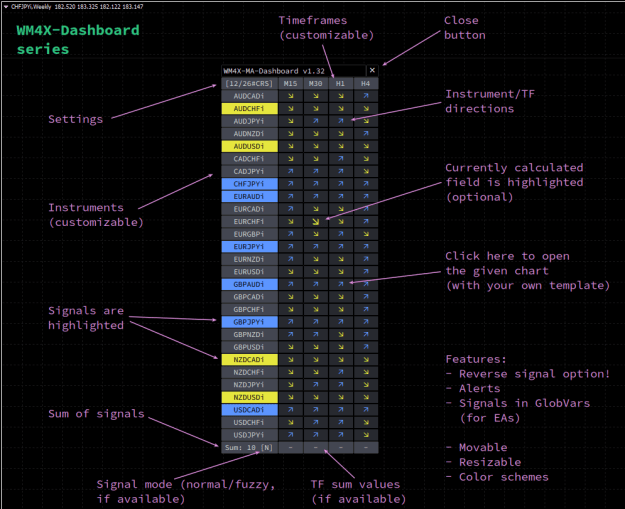
Task: Click the AUDJPY M30 direction arrow
Action: (316, 121)
